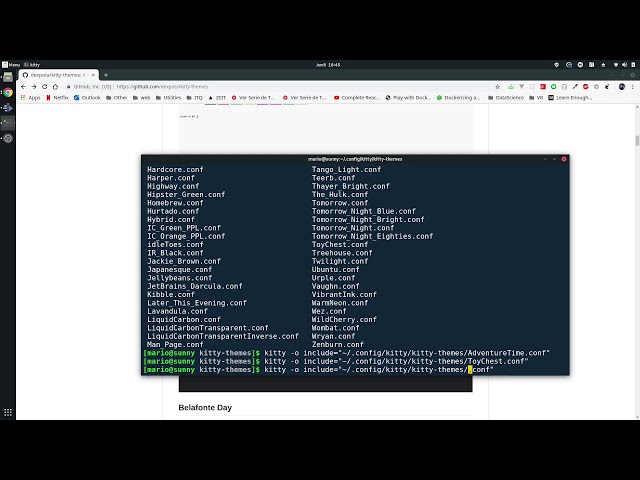Click JetBrains_Darcula.conf in the listing
Viewport: 640px width, 480px height.
click(195, 286)
